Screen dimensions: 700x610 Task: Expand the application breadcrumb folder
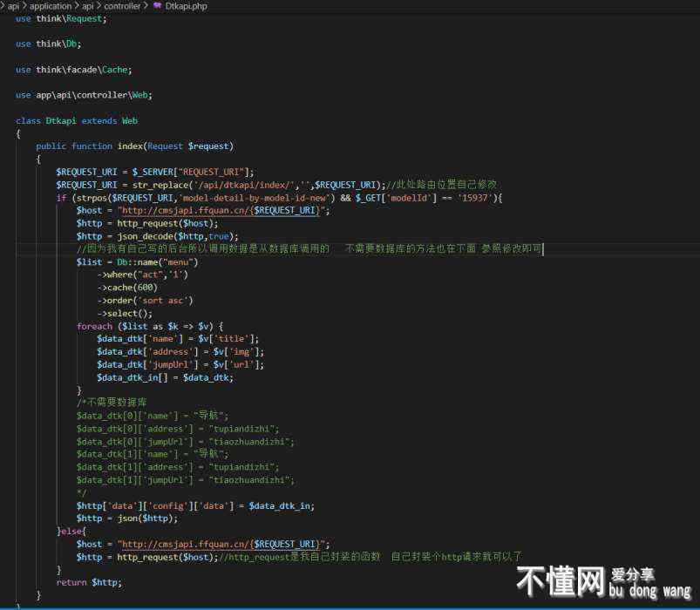point(51,6)
